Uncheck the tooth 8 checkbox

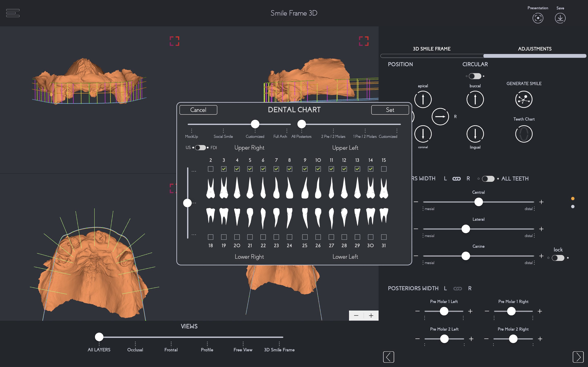point(289,169)
